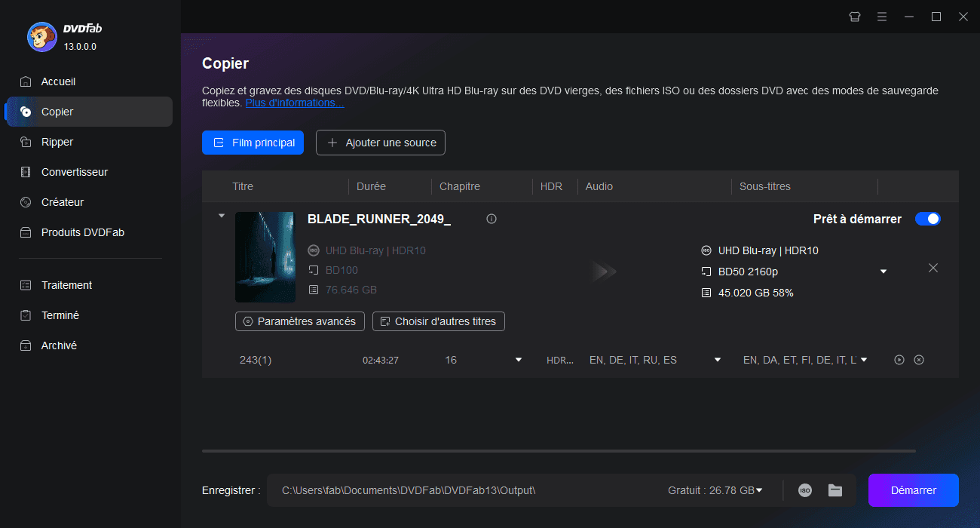Select the Copier module
This screenshot has height=528, width=980.
point(89,112)
